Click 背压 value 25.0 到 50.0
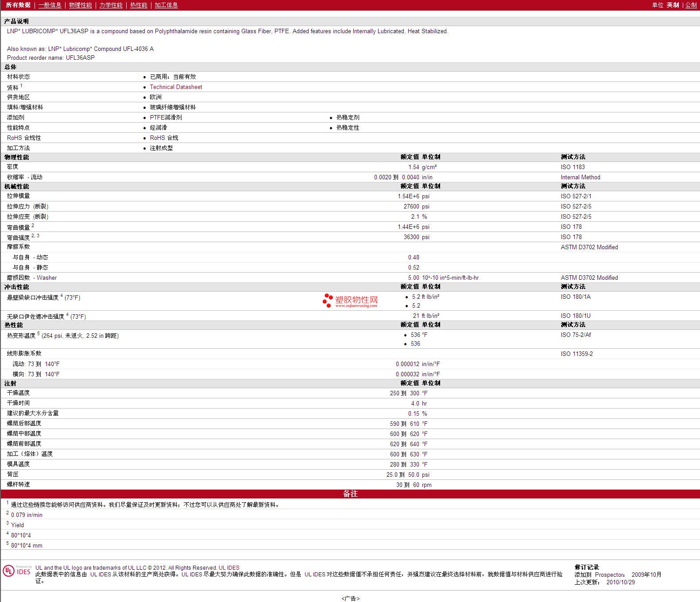The image size is (700, 602). 402,475
